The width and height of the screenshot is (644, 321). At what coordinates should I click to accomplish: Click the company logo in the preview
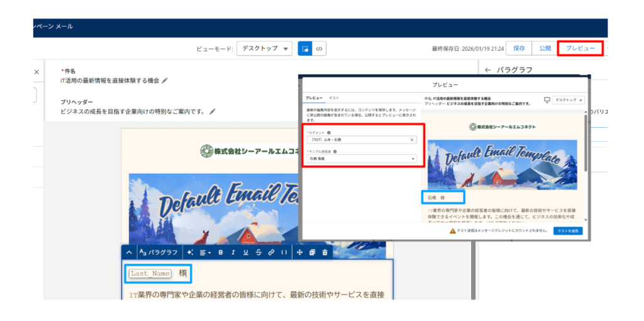coord(502,127)
